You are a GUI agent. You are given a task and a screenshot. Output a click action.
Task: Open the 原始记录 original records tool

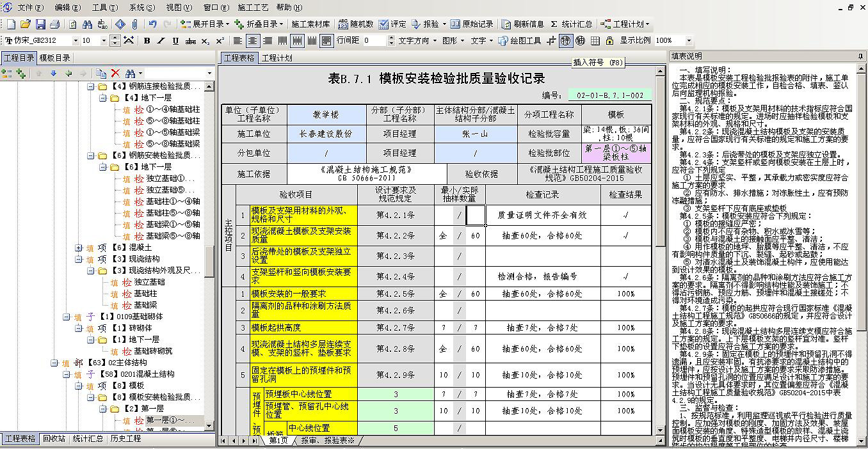[x=472, y=24]
